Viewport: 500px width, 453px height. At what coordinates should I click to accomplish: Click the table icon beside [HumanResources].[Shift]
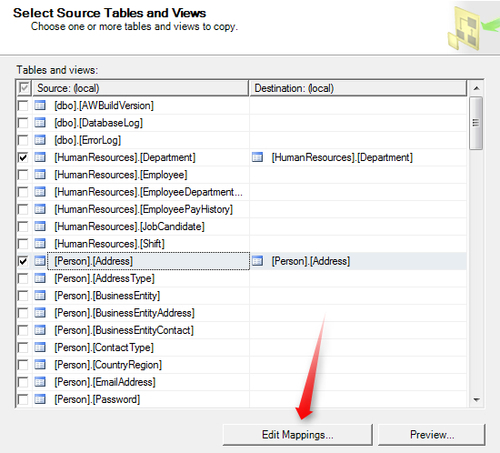pos(40,244)
